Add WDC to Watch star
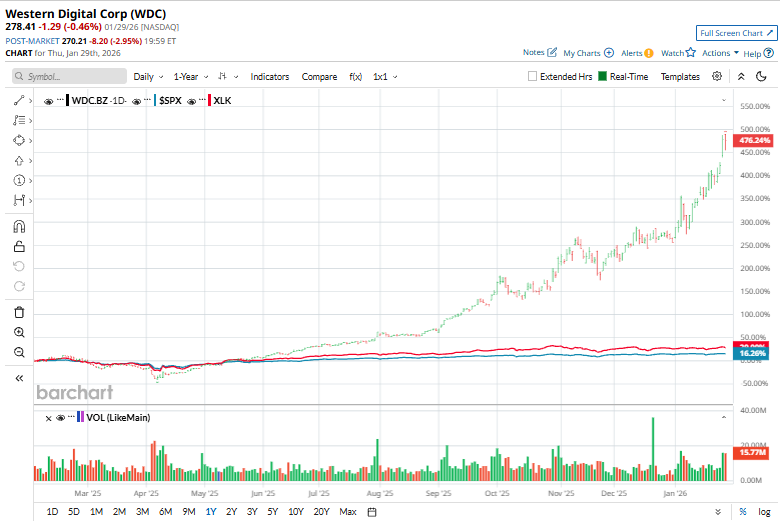The height and width of the screenshot is (526, 780). coord(690,52)
